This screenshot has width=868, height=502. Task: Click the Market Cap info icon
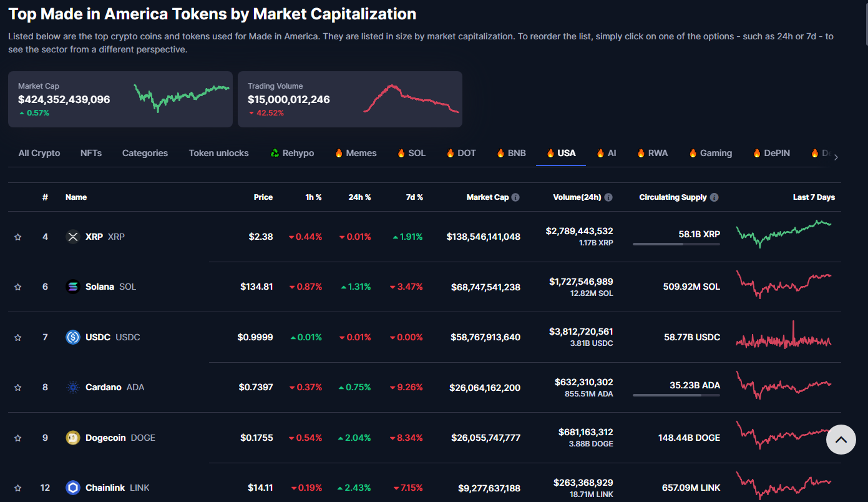[x=515, y=197]
